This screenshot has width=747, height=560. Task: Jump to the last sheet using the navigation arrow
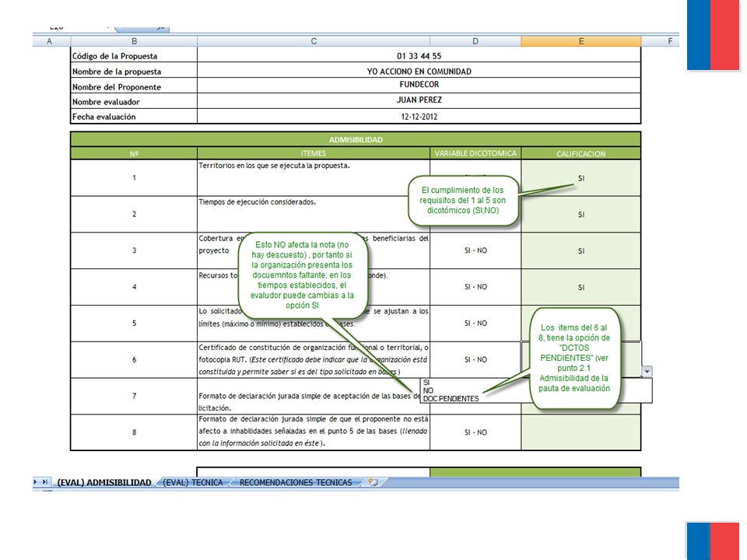tap(45, 482)
